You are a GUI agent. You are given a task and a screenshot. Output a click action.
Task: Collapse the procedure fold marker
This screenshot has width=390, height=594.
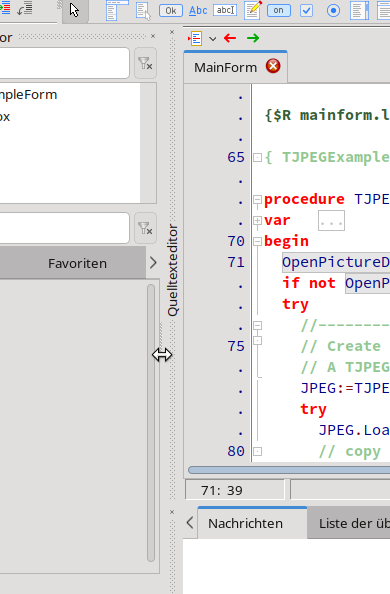[257, 199]
